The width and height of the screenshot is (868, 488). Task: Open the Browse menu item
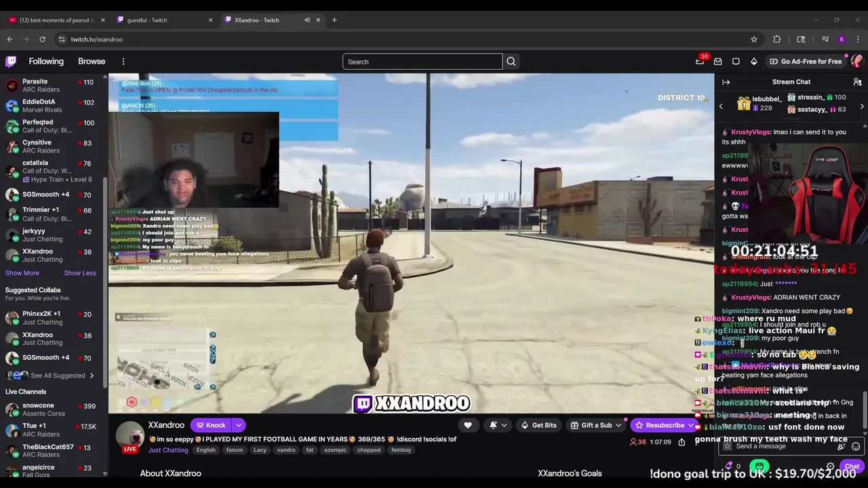coord(92,62)
